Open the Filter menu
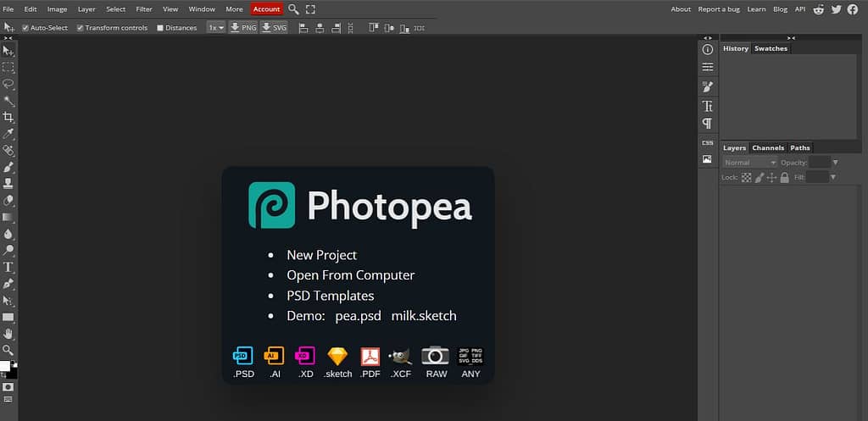The width and height of the screenshot is (868, 421). click(144, 8)
